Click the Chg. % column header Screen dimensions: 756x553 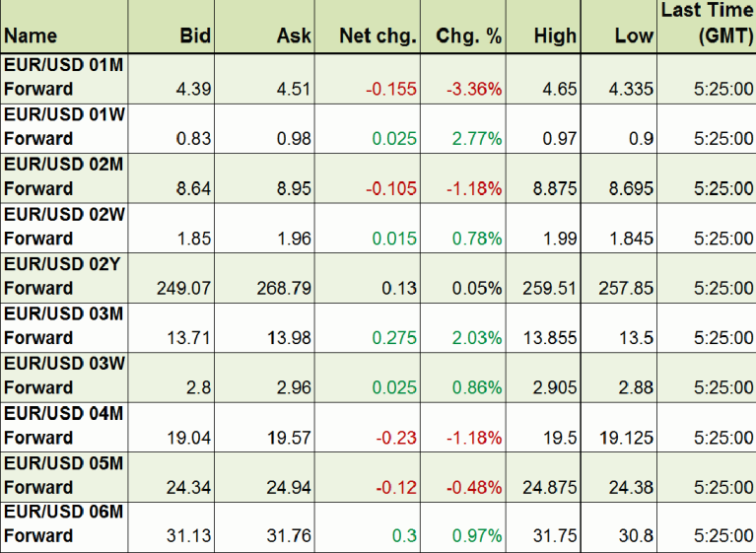coord(469,36)
